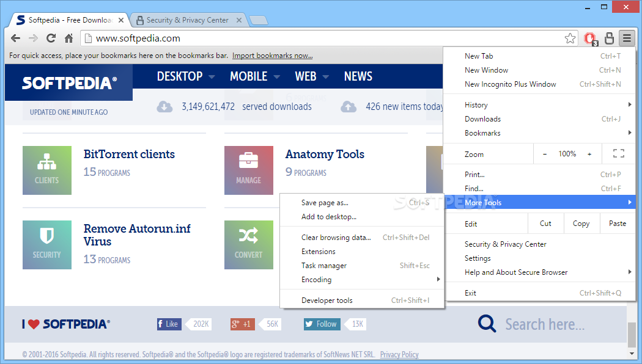Bookmark this page with the star
The image size is (642, 364).
[570, 38]
